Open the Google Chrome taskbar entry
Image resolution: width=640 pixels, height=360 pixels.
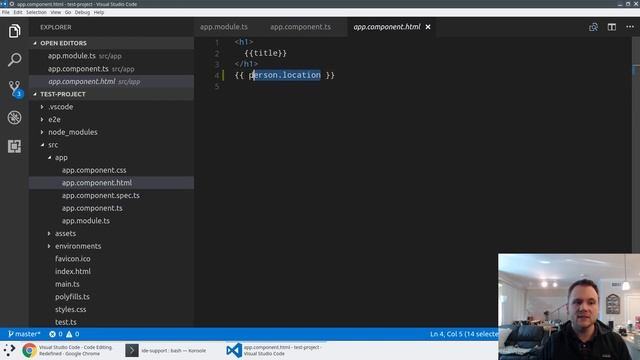point(69,350)
